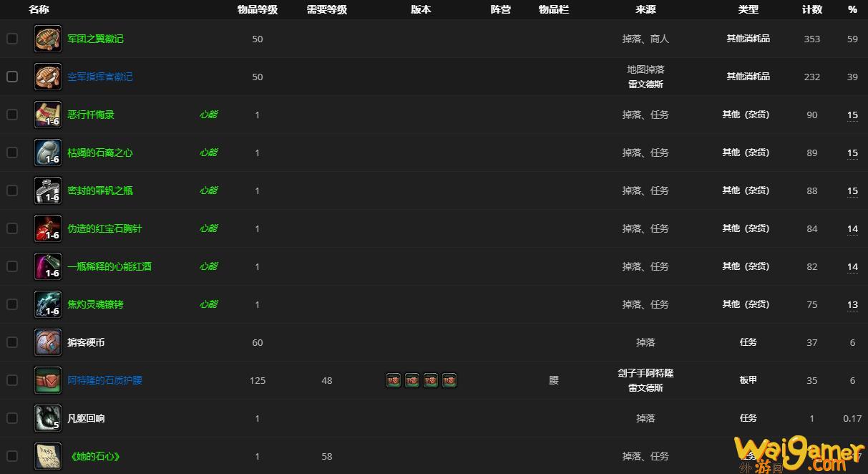Image resolution: width=868 pixels, height=474 pixels.
Task: Sort by the 类型 column header
Action: click(x=748, y=9)
